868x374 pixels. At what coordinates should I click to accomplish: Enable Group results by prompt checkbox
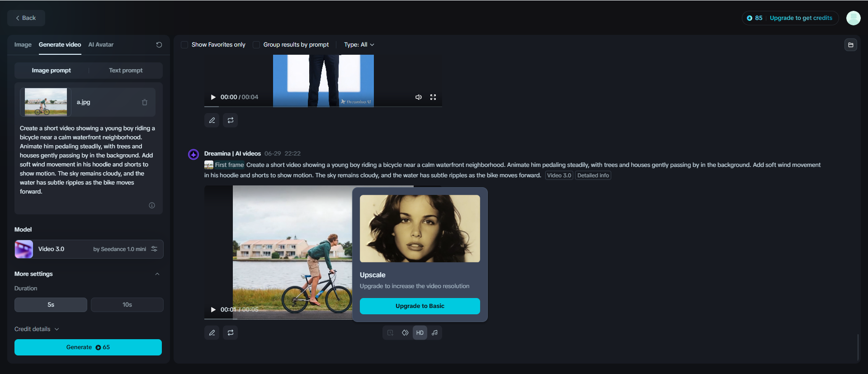tap(256, 45)
